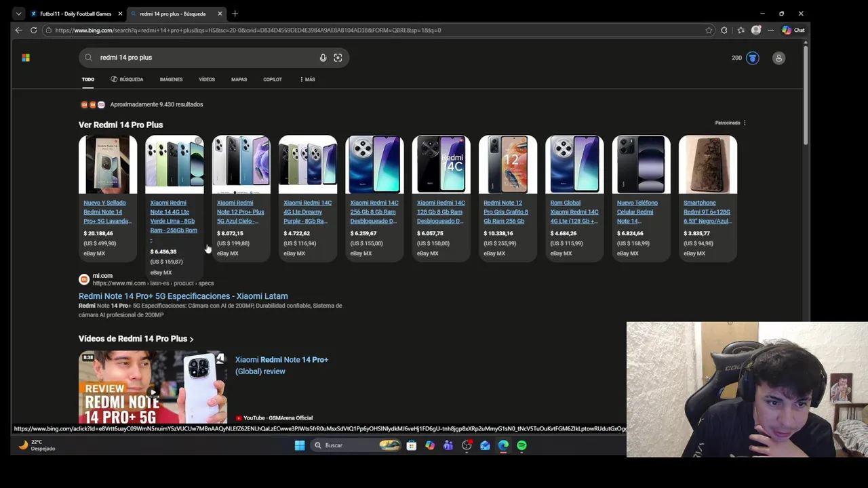Switch to MAPAS tab
The image size is (868, 488).
coord(239,79)
